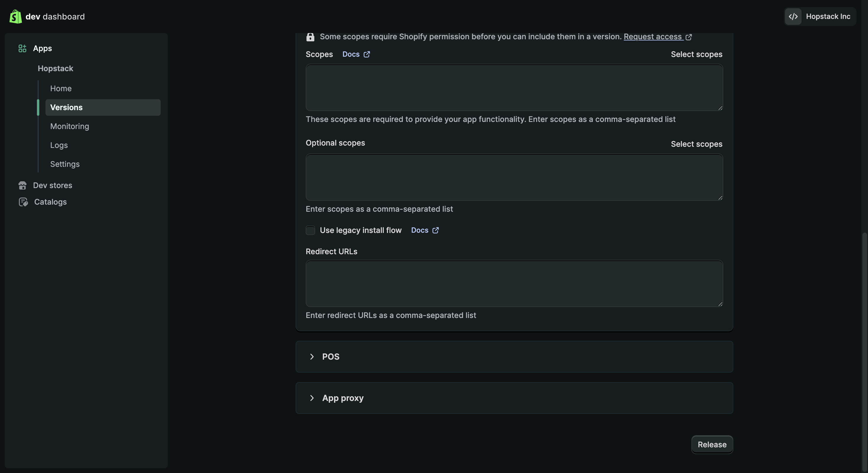
Task: Open Settings under Hopstack app
Action: click(x=65, y=164)
